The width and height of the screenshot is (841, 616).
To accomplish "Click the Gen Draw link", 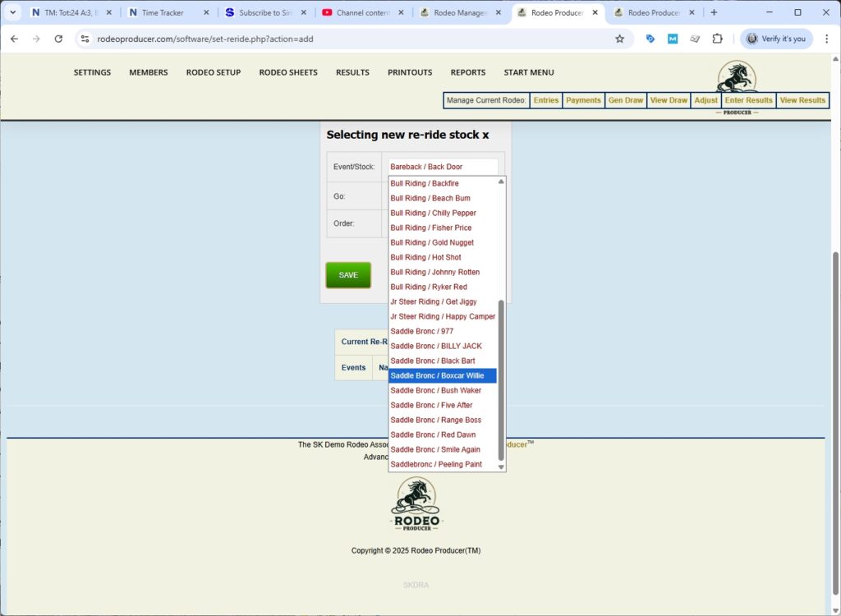I will point(625,100).
